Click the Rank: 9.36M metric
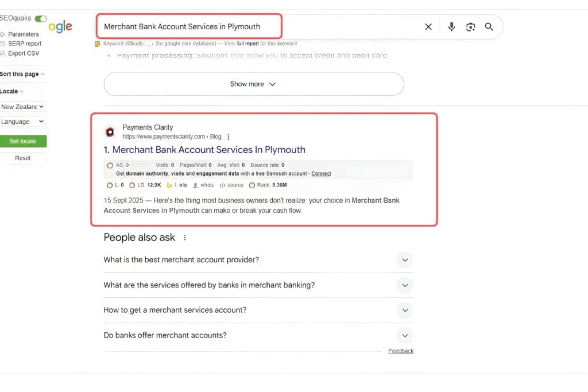 [268, 185]
